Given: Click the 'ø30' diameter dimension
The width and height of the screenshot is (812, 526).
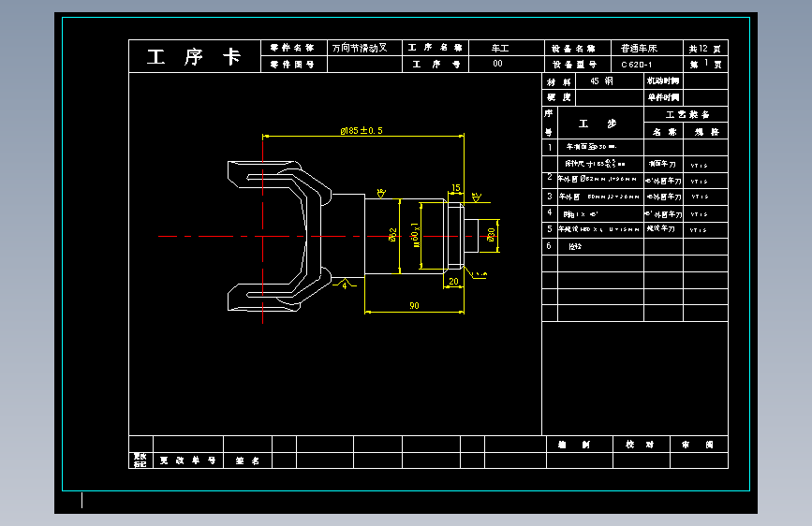Looking at the screenshot, I should click(491, 236).
